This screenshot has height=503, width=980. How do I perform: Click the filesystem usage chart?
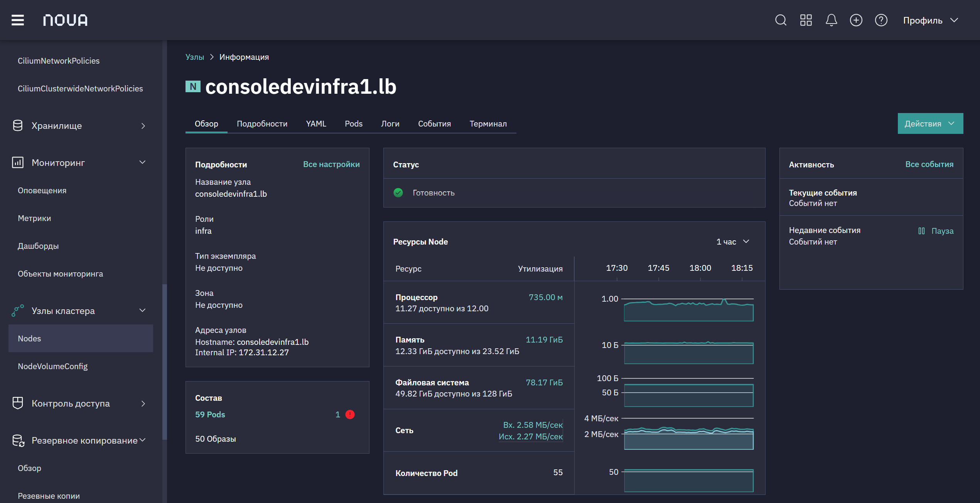tap(688, 392)
